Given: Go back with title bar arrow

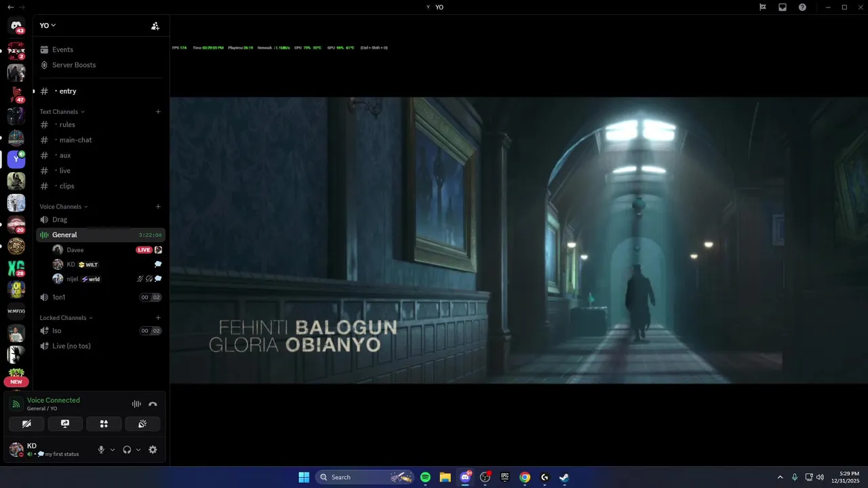Looking at the screenshot, I should pyautogui.click(x=10, y=7).
